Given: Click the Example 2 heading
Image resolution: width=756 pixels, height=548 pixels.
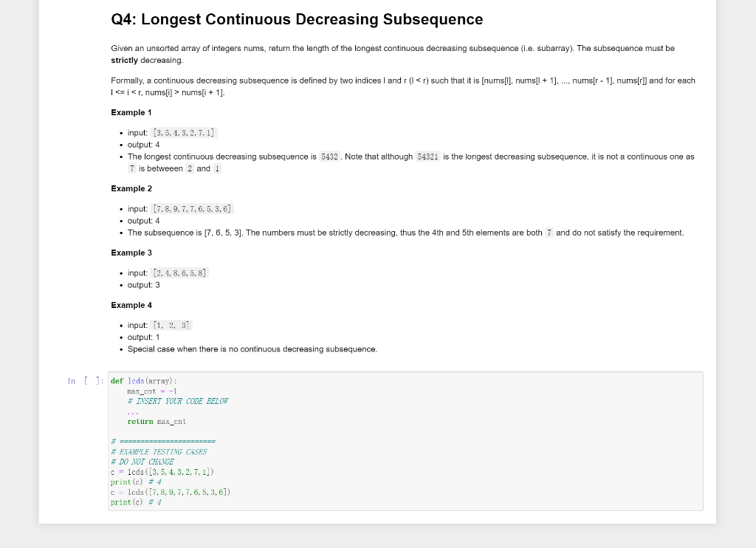Looking at the screenshot, I should coord(131,188).
